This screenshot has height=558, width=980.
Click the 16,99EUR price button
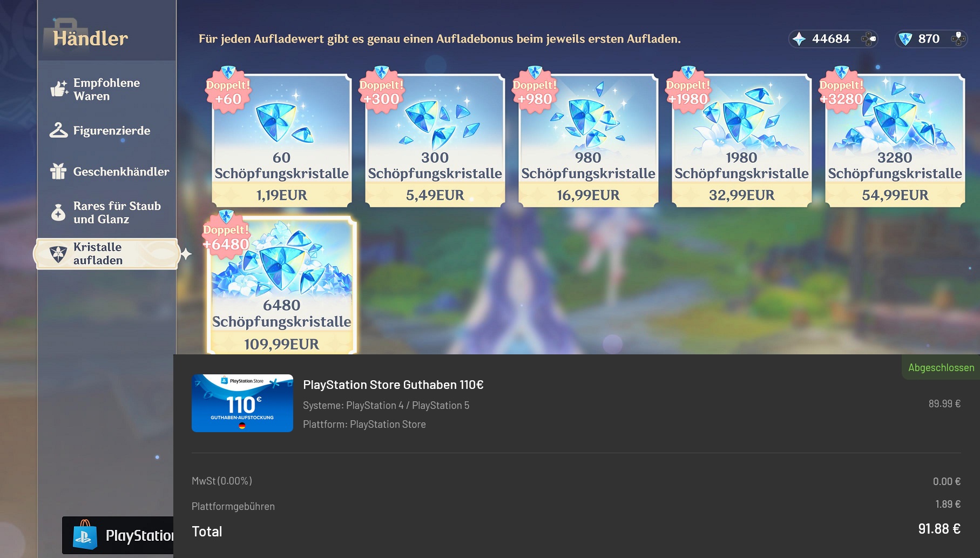click(589, 195)
